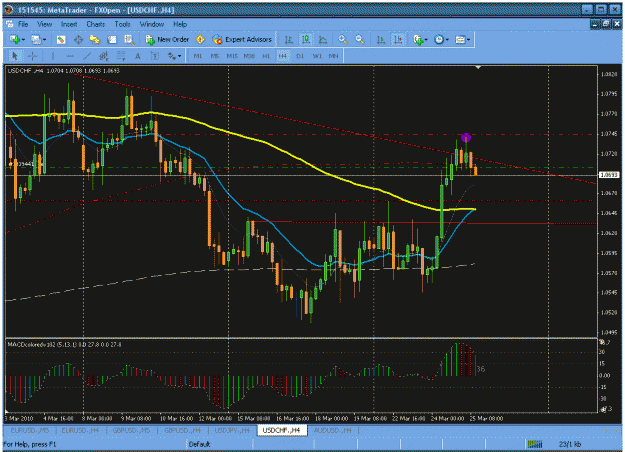
Task: Switch to M30 timeframe
Action: pyautogui.click(x=249, y=56)
